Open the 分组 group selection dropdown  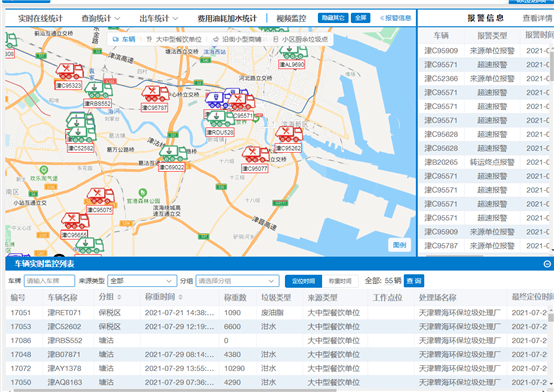tap(237, 281)
